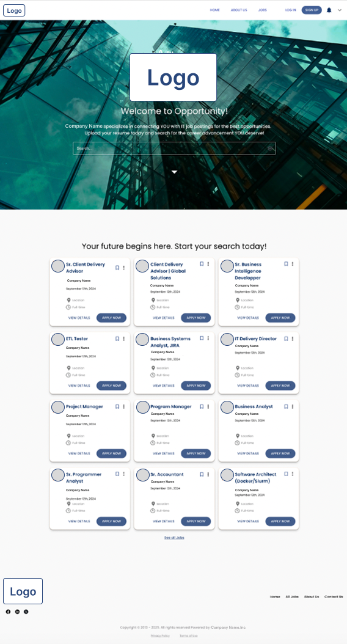Image resolution: width=347 pixels, height=644 pixels.
Task: Open three-dot menu on Sr. Programmer Analyst
Action: tap(123, 474)
